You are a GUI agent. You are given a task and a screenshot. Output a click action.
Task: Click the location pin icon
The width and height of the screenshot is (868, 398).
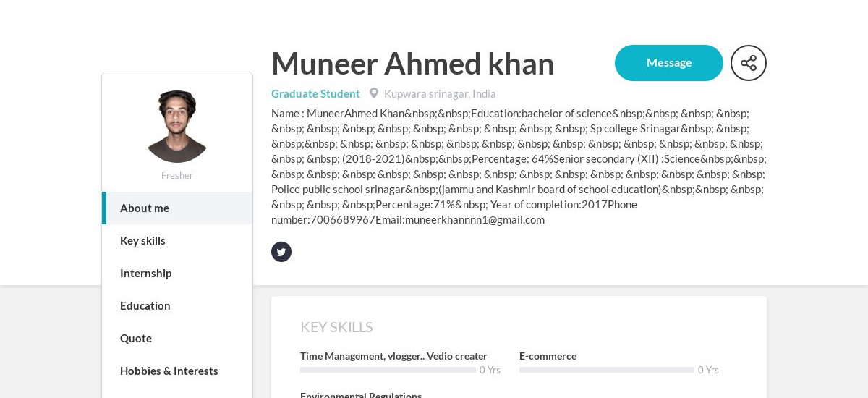tap(374, 93)
